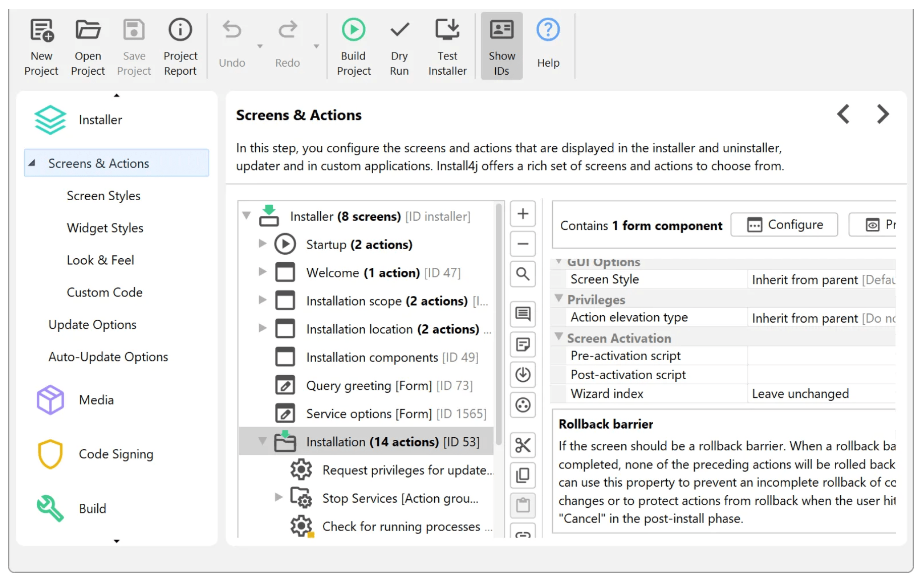Select Widget Styles in sidebar
This screenshot has width=924, height=584.
[x=105, y=228]
